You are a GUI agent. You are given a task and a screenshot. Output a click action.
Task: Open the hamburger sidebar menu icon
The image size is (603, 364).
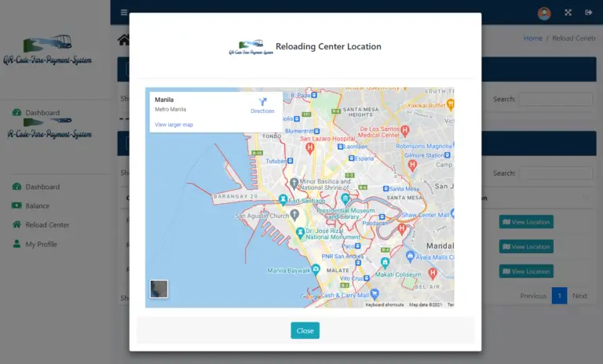(x=124, y=13)
